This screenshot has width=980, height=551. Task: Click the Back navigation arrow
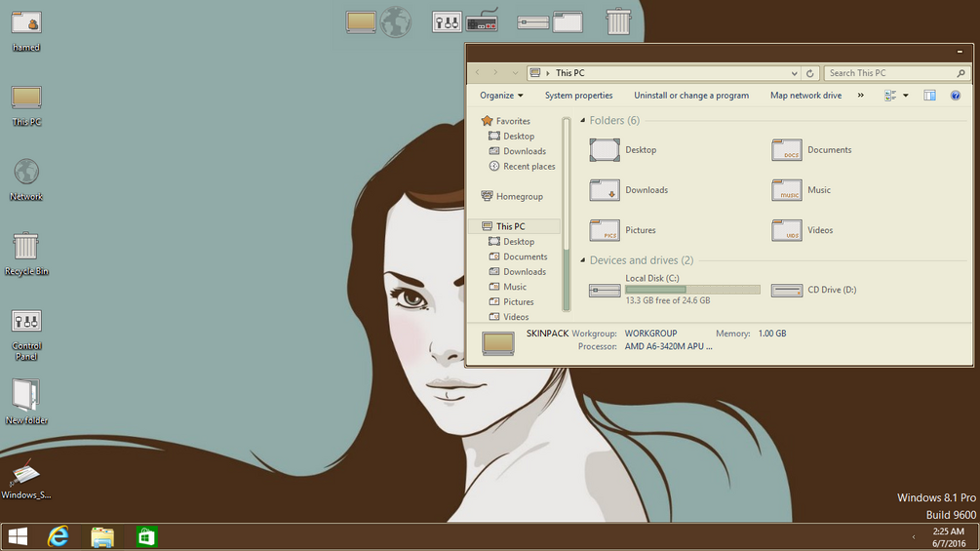pos(478,73)
